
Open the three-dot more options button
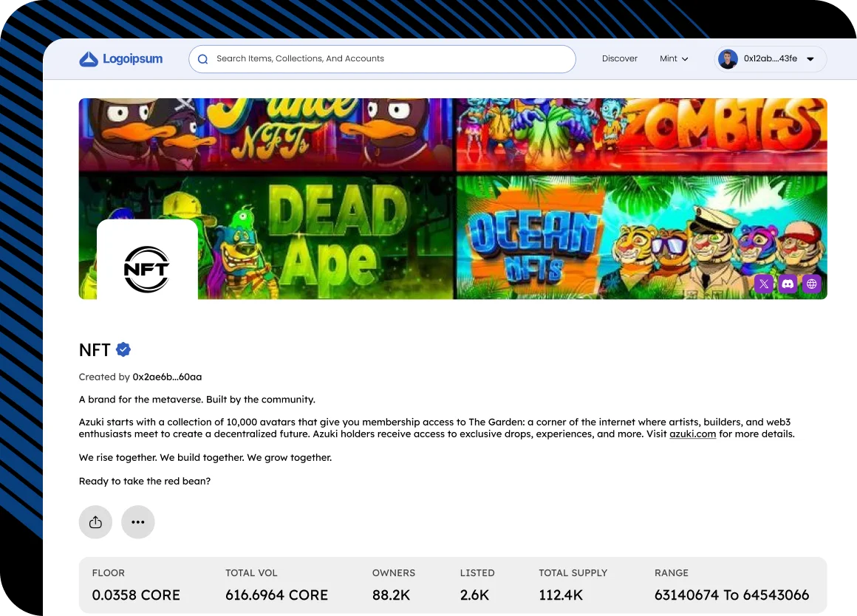pyautogui.click(x=138, y=522)
